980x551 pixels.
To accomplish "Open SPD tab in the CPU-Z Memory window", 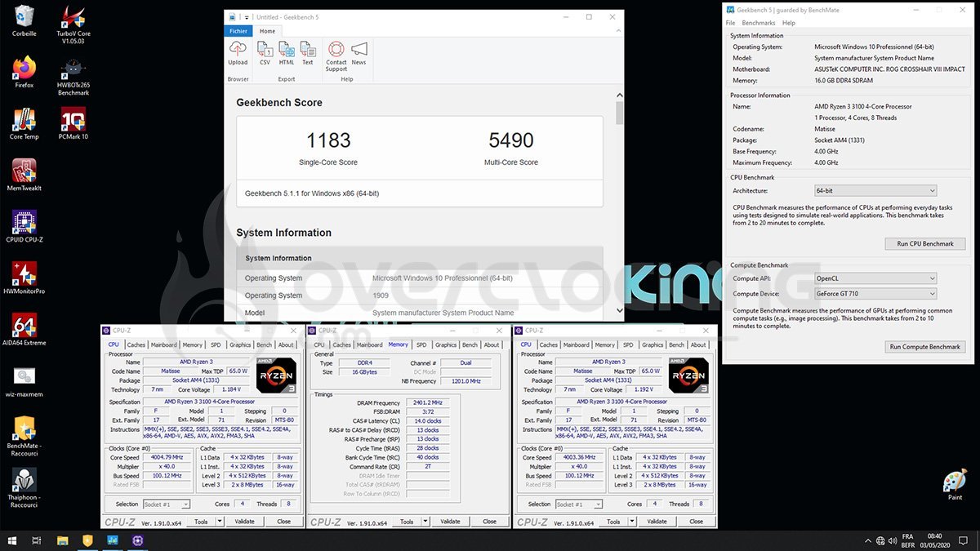I will coord(421,344).
